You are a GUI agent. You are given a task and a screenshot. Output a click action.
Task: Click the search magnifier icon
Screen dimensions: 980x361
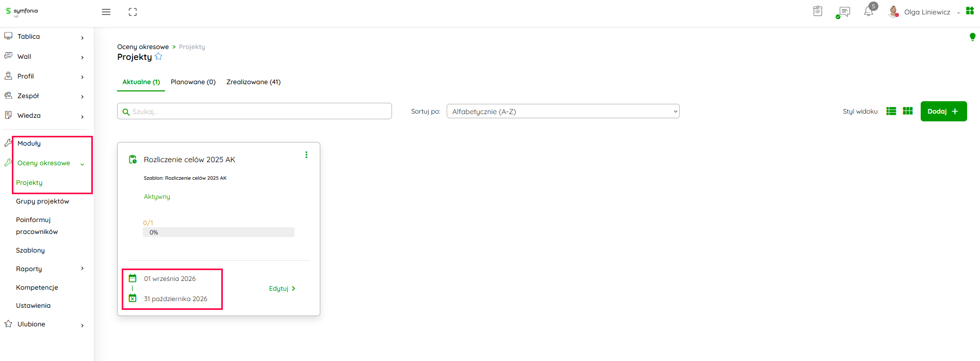(126, 112)
